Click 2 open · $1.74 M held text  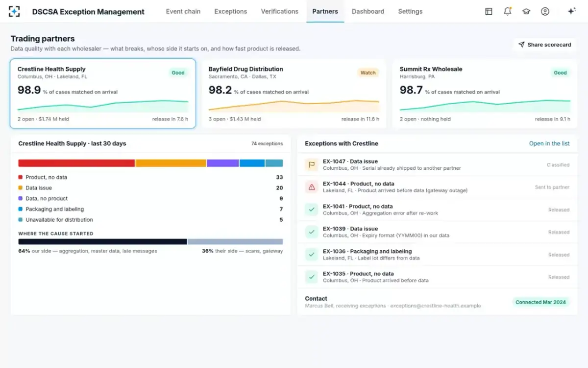(x=44, y=119)
